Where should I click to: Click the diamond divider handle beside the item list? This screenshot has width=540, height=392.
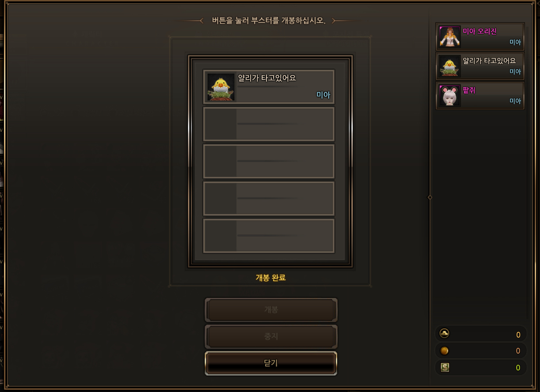(430, 197)
